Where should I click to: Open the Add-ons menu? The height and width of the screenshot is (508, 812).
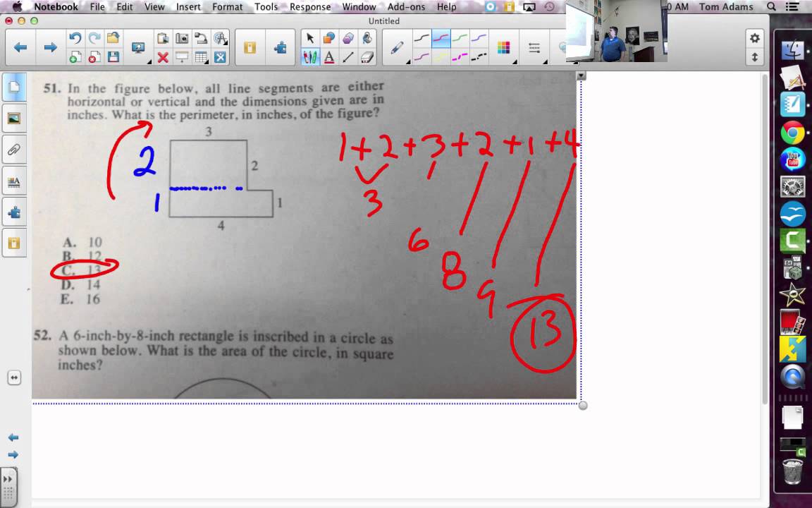pos(406,7)
